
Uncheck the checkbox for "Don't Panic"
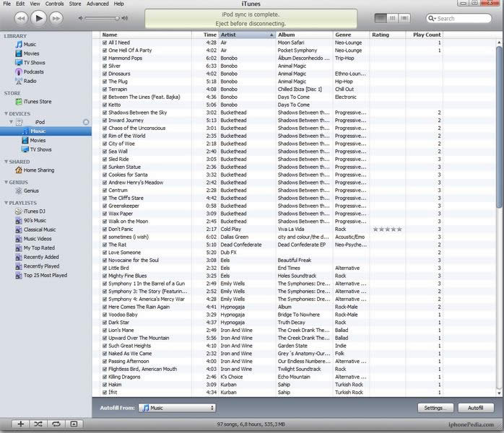click(x=105, y=229)
